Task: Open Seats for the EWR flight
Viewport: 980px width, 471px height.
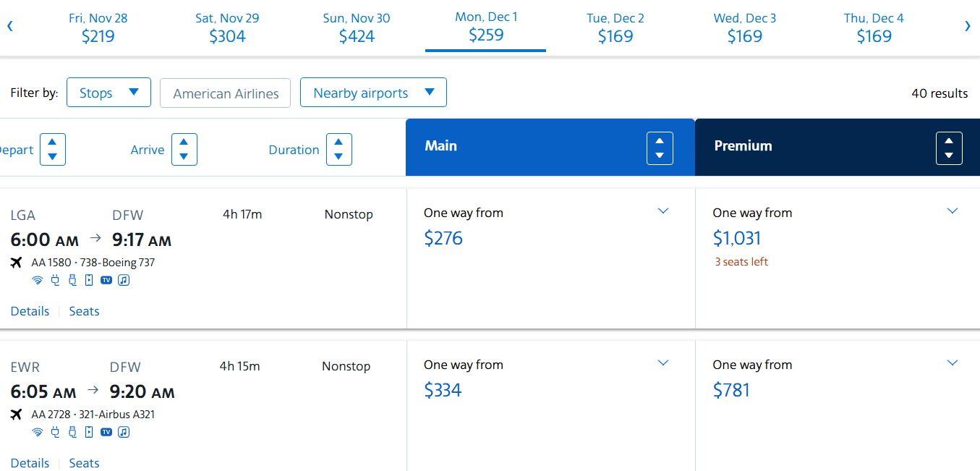Action: click(x=84, y=463)
